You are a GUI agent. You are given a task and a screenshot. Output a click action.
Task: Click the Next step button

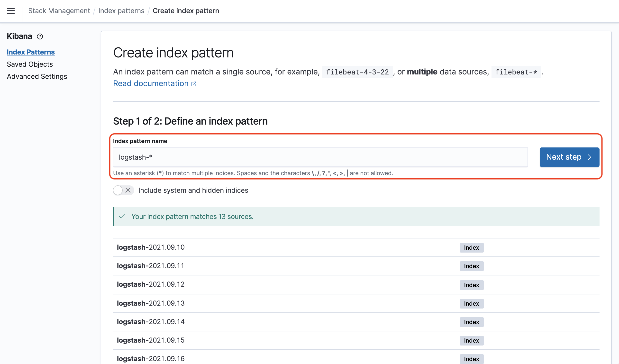pyautogui.click(x=569, y=157)
